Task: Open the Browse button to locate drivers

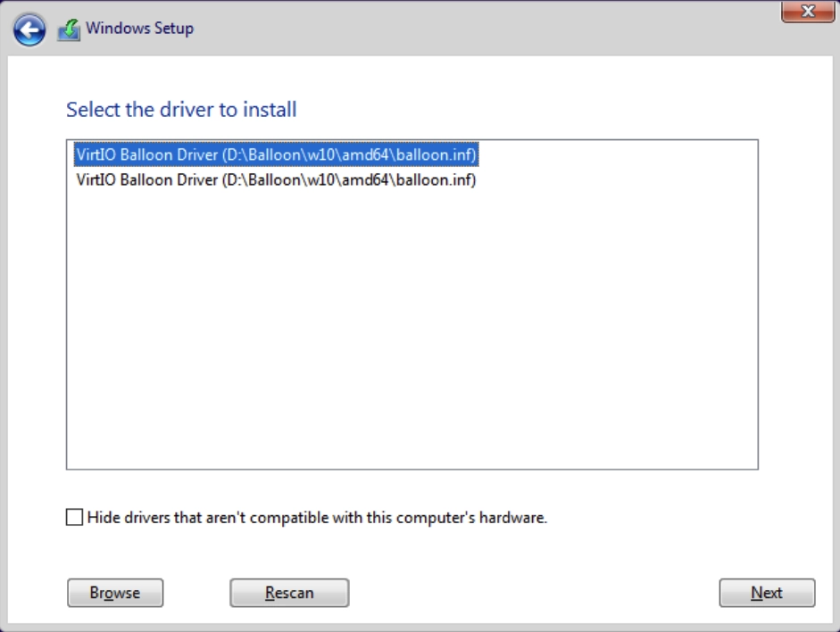Action: pos(115,593)
